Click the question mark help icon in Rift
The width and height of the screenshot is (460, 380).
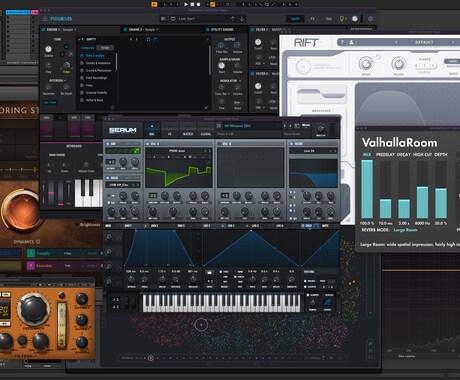tap(342, 42)
